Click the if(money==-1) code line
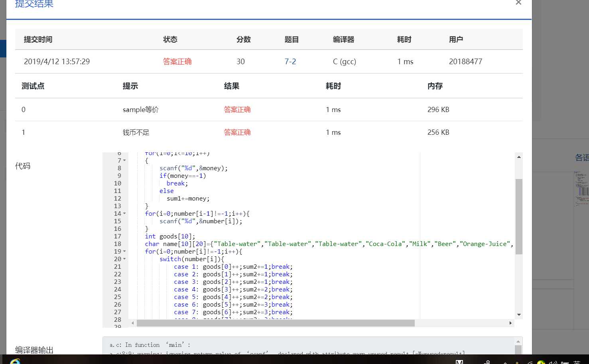 click(183, 175)
